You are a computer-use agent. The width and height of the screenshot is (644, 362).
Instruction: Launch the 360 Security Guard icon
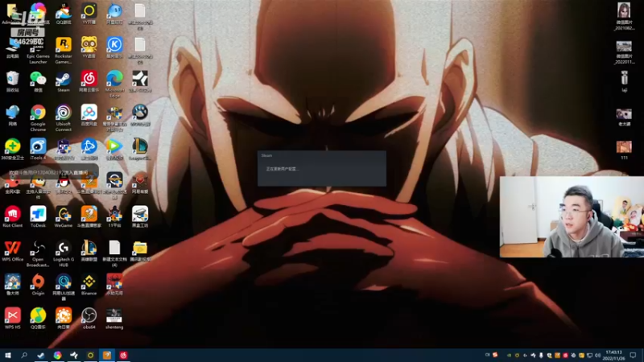tap(12, 149)
